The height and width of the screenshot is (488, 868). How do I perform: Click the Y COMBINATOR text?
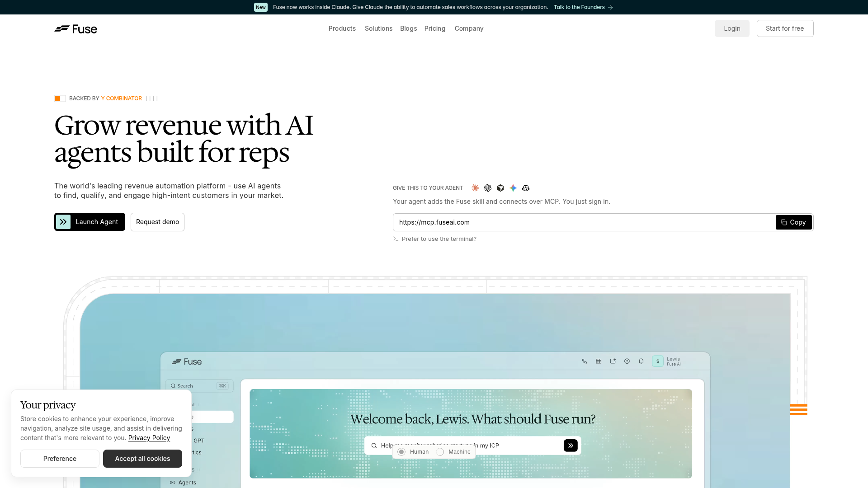pos(122,99)
